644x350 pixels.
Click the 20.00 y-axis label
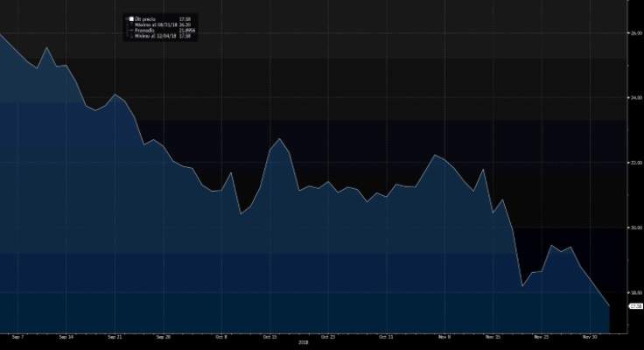coord(637,227)
